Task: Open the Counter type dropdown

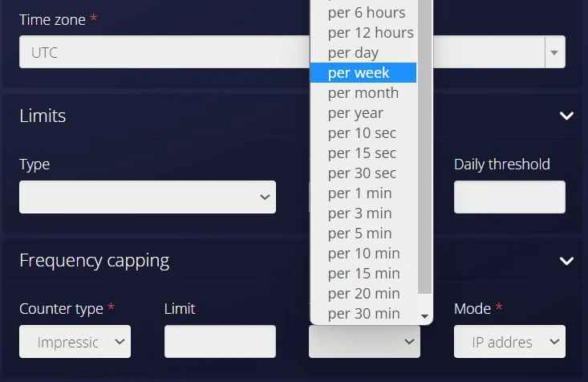Action: 75,342
